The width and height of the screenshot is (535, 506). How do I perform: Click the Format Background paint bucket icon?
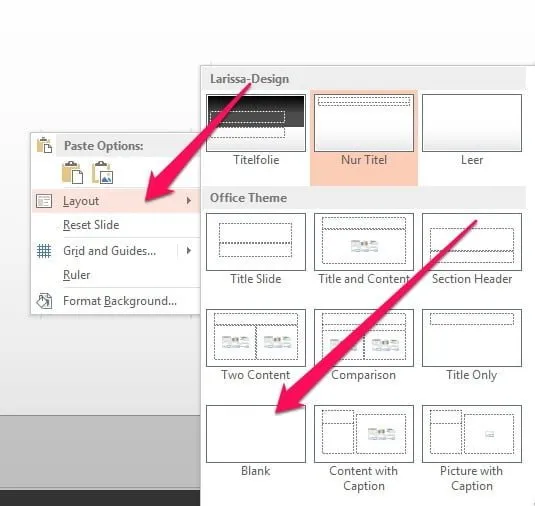44,301
